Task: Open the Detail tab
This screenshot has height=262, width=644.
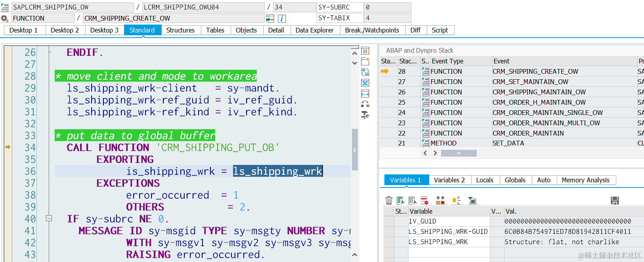Action: 276,30
